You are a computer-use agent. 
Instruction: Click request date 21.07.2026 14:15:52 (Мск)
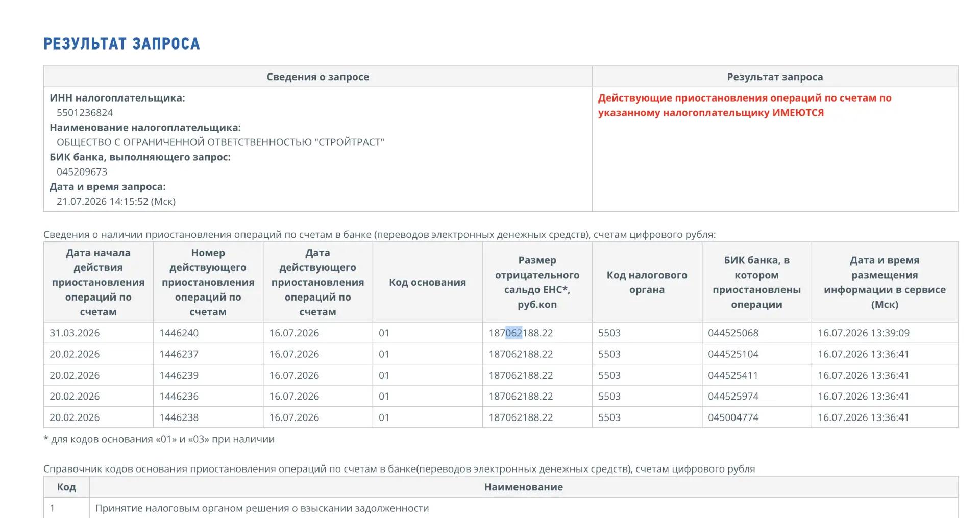coord(116,202)
